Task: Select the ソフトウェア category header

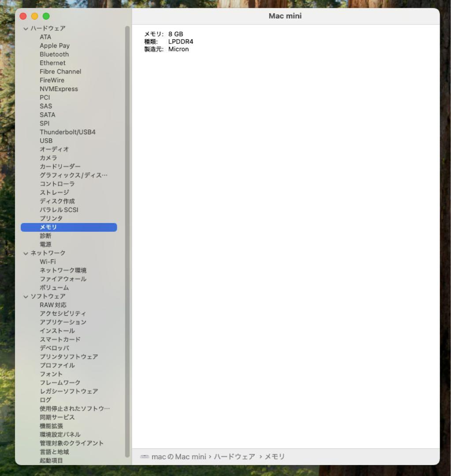Action: click(x=48, y=296)
